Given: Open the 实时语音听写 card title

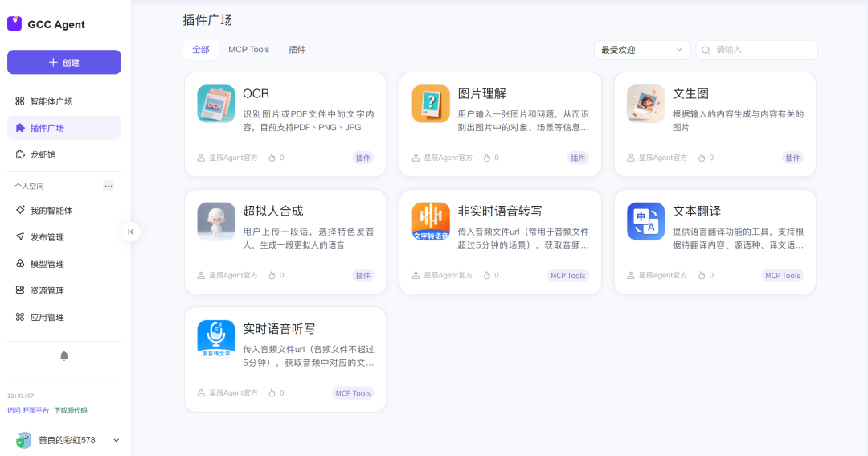Looking at the screenshot, I should pos(279,329).
